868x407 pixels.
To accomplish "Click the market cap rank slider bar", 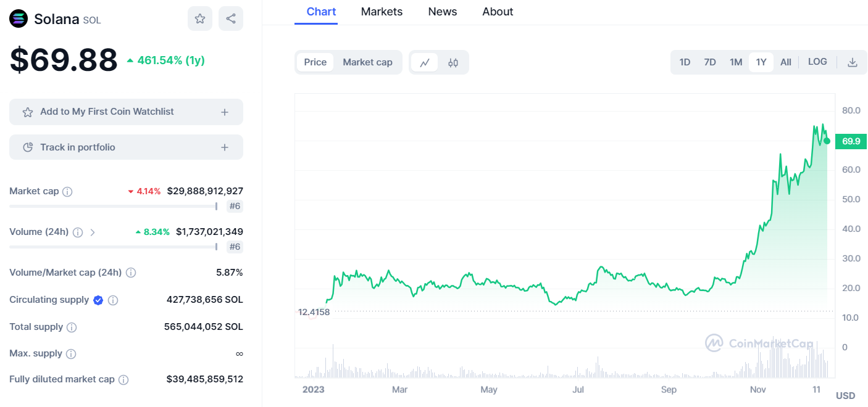I will coord(113,207).
